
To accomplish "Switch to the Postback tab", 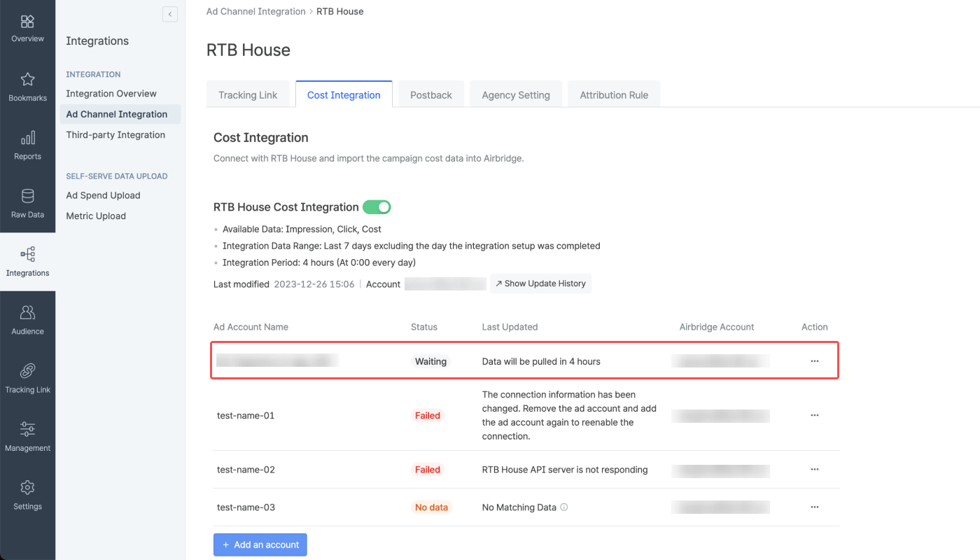I will pyautogui.click(x=431, y=94).
